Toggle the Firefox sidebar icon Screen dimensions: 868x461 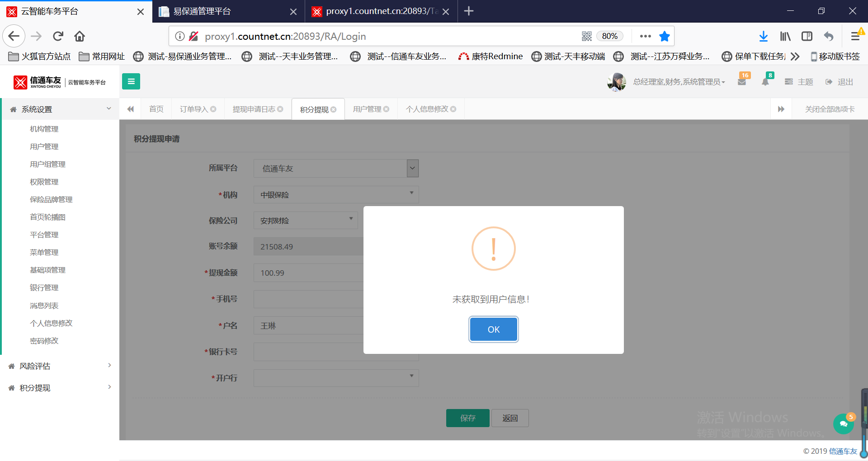pos(807,36)
